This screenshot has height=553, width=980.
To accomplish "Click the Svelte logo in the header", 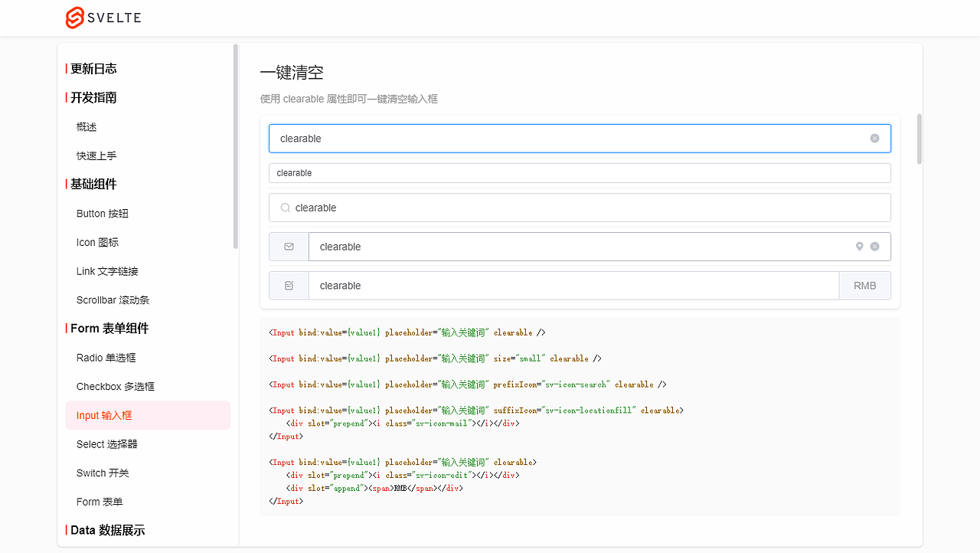I will 74,18.
